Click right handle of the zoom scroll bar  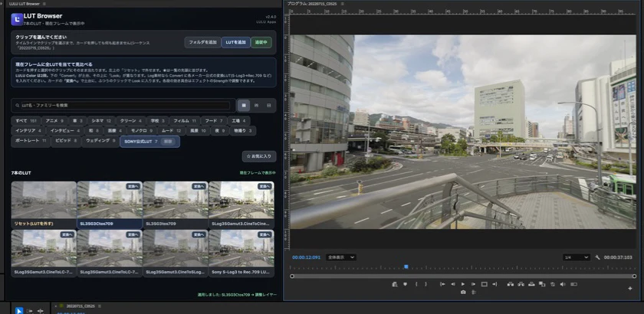point(635,276)
